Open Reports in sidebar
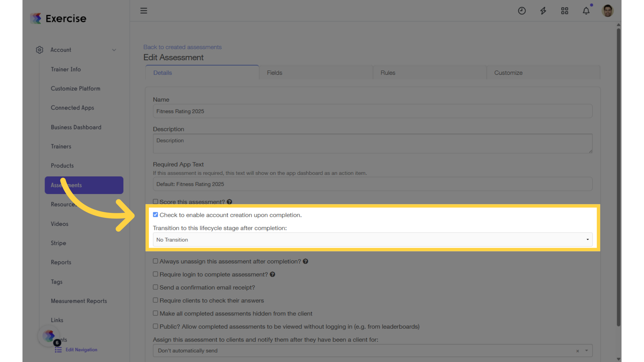The height and width of the screenshot is (362, 644). [61, 262]
